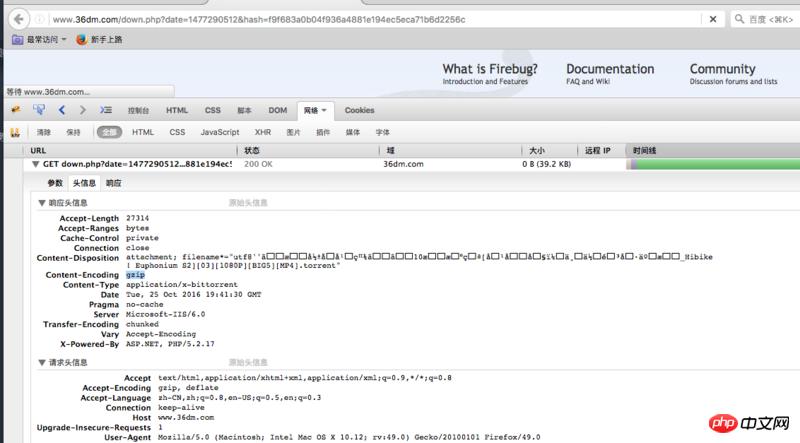
Task: Select the 全部 filter
Action: (x=109, y=133)
